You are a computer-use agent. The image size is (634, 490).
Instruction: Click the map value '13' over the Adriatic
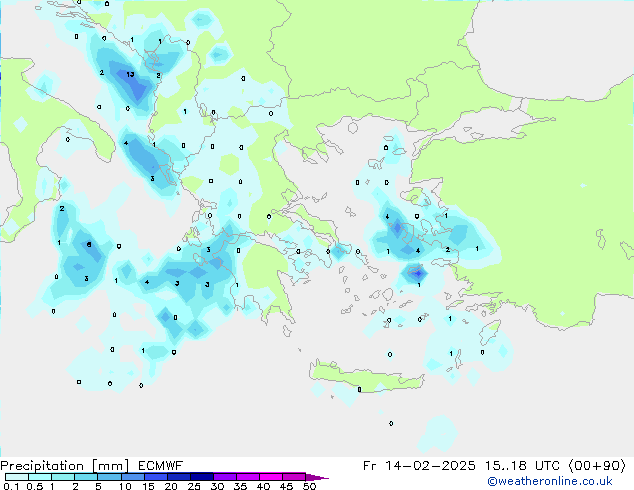pos(130,74)
